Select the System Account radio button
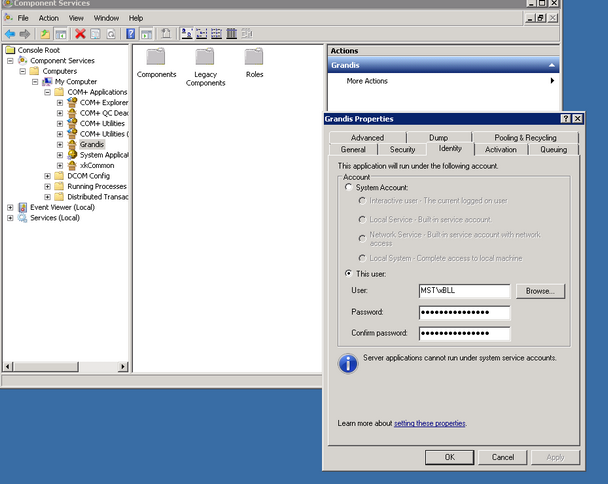The width and height of the screenshot is (608, 484). (348, 187)
